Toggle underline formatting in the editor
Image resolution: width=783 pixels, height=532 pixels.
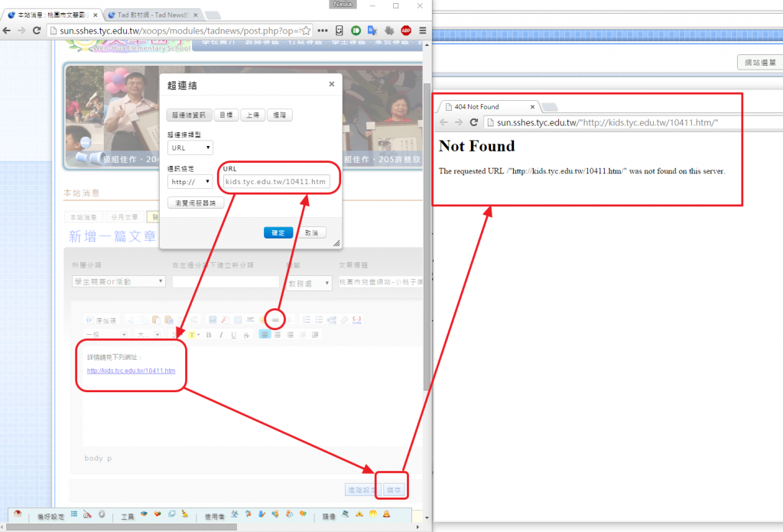233,335
